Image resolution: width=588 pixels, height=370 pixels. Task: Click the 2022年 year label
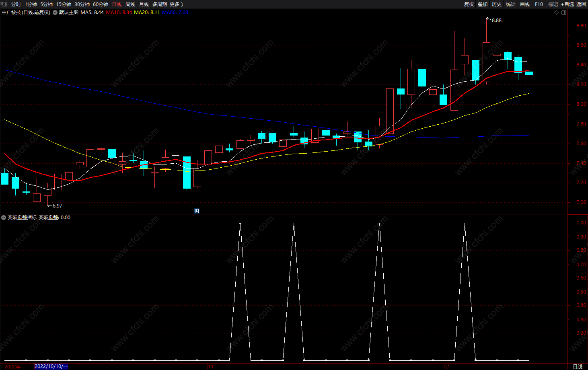coord(13,366)
